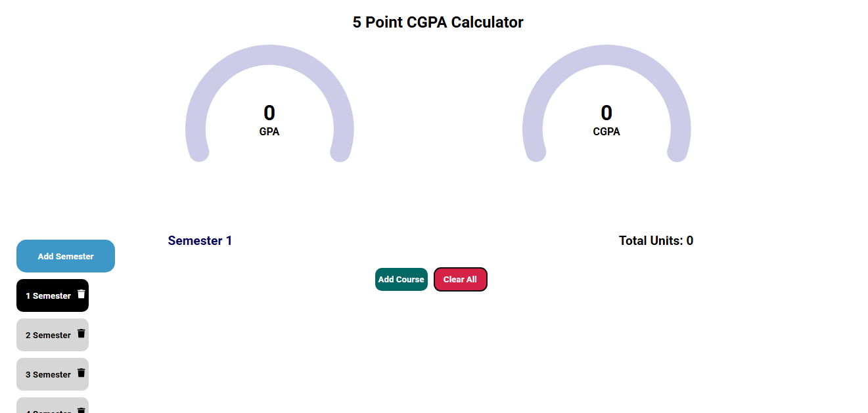Click the GPA gauge arc
The width and height of the screenshot is (868, 413).
[269, 55]
